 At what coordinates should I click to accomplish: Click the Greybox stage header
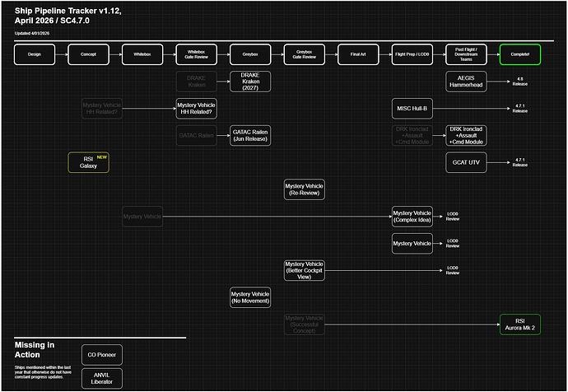(x=250, y=54)
